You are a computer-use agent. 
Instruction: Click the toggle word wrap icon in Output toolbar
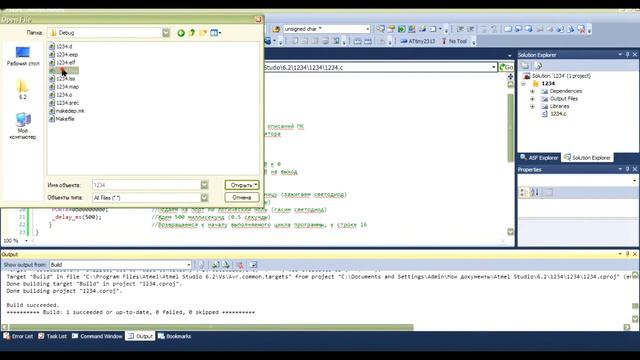pyautogui.click(x=253, y=265)
